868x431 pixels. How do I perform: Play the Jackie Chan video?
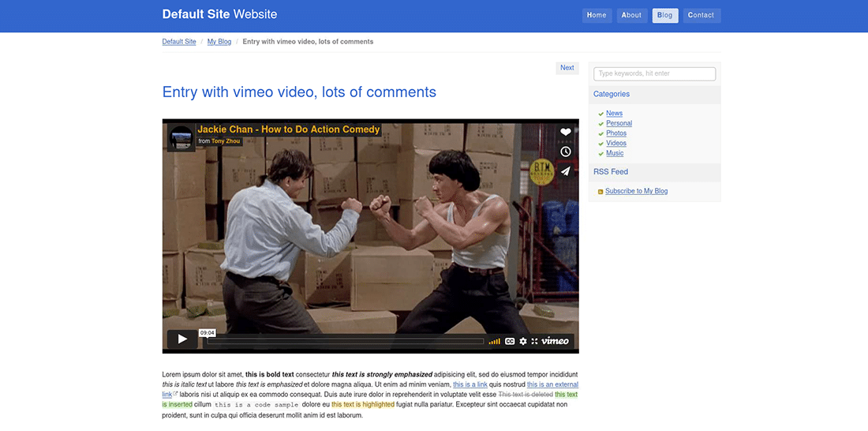[182, 339]
